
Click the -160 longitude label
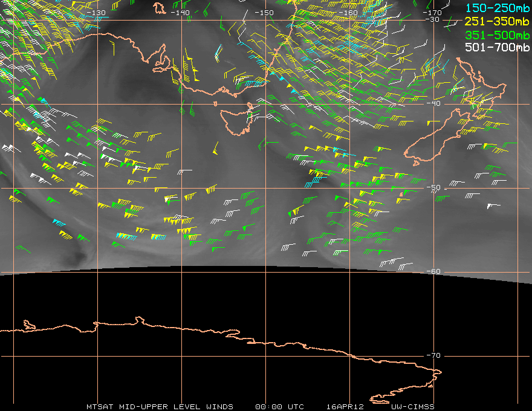pyautogui.click(x=348, y=13)
